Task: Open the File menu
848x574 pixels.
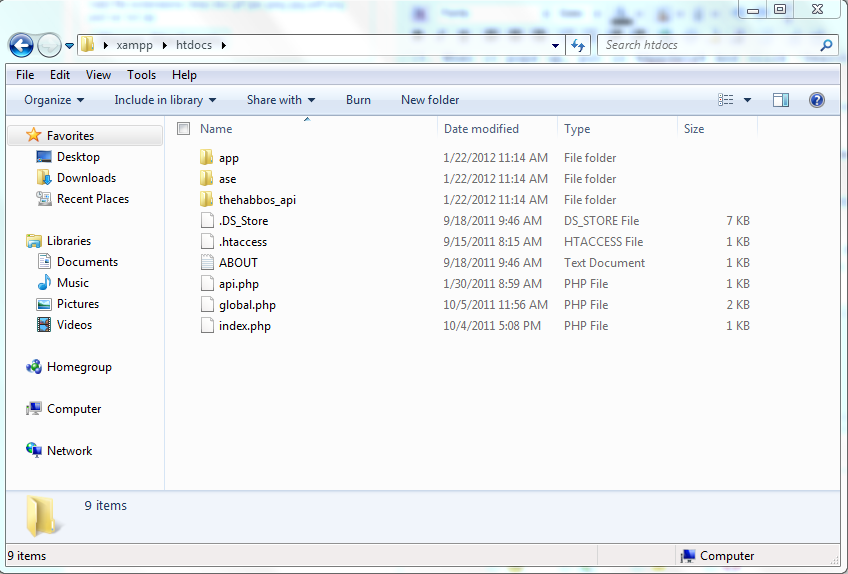Action: [25, 75]
